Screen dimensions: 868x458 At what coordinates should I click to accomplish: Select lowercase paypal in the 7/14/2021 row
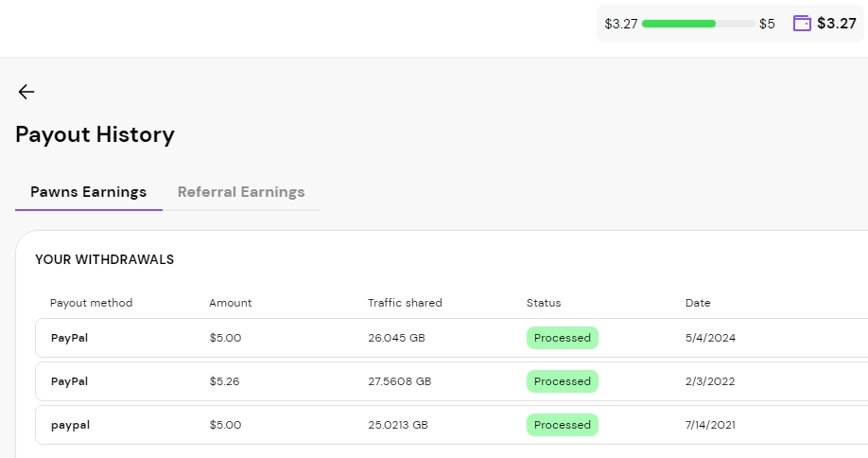pyautogui.click(x=70, y=425)
